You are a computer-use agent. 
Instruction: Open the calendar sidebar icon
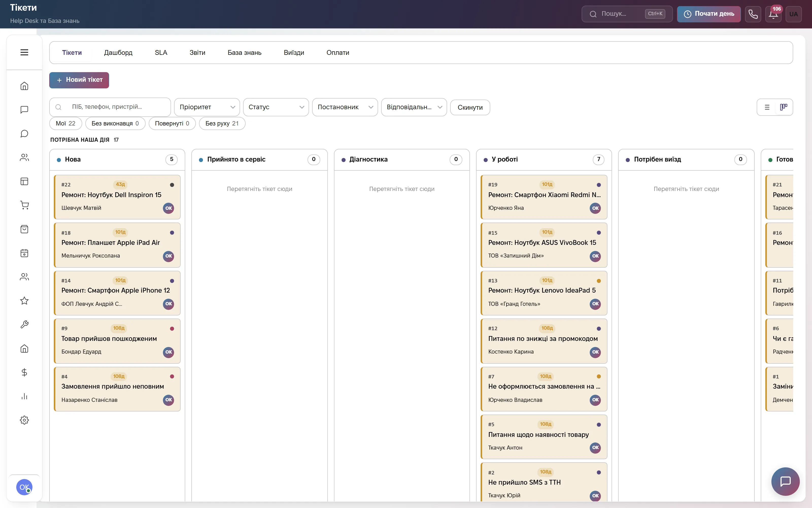24,253
